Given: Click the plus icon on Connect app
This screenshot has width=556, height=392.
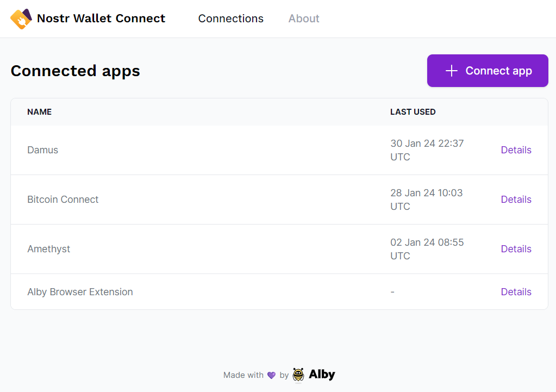Looking at the screenshot, I should pos(452,71).
